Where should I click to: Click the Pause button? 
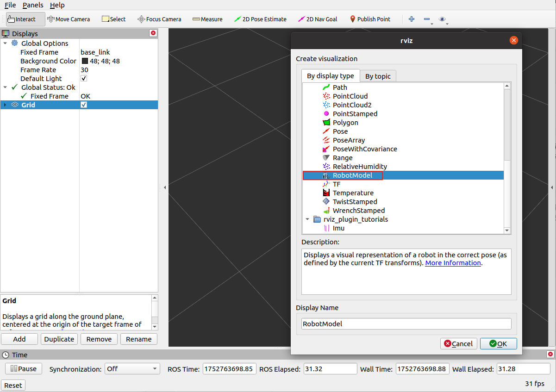click(24, 369)
